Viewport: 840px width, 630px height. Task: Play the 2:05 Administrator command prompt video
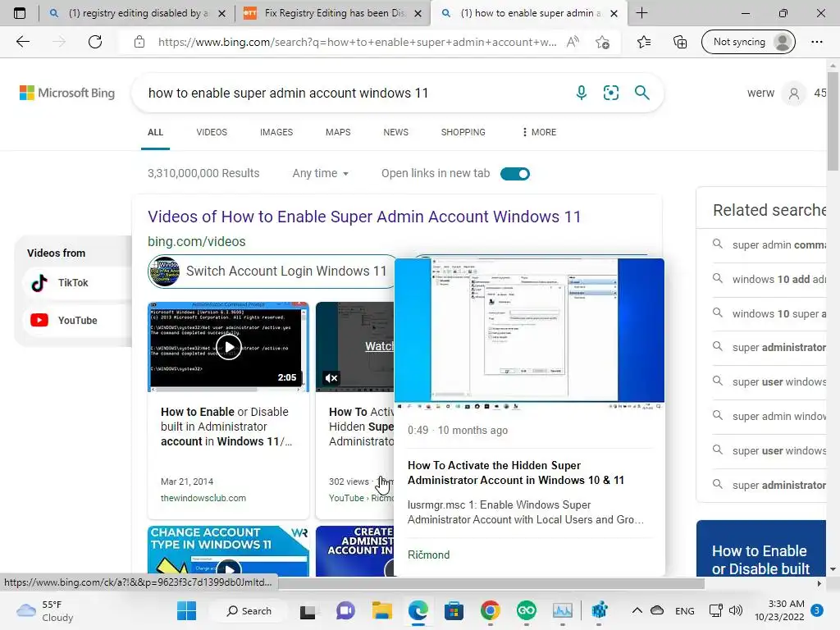[229, 347]
